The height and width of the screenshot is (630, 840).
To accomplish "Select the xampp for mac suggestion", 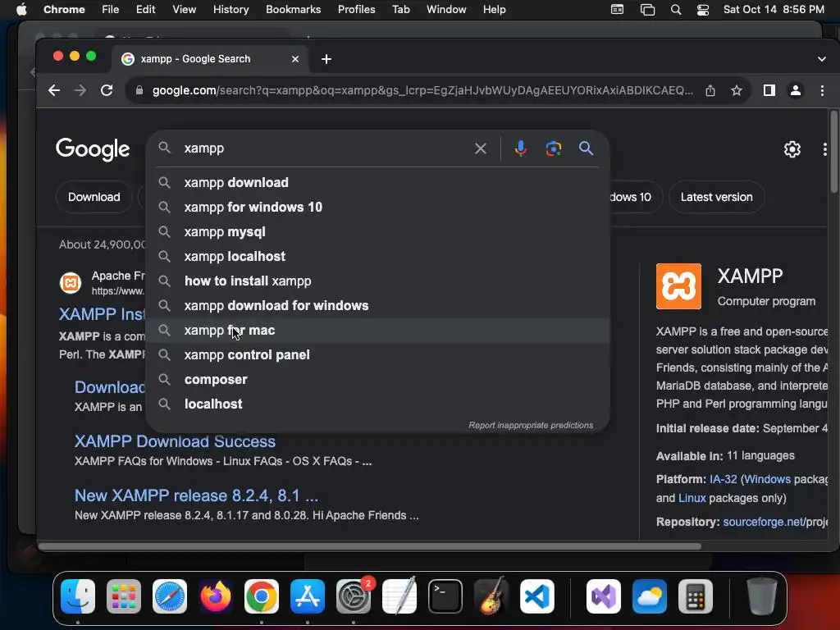I will click(377, 331).
